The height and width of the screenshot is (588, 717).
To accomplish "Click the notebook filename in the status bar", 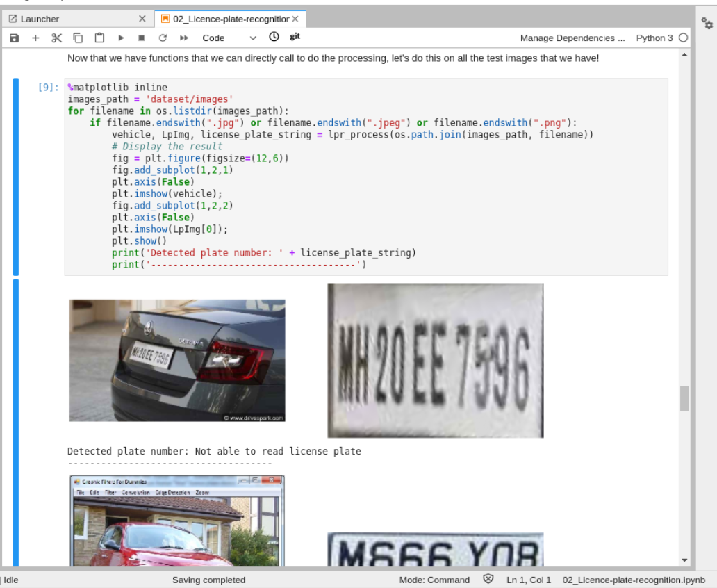I will (634, 580).
